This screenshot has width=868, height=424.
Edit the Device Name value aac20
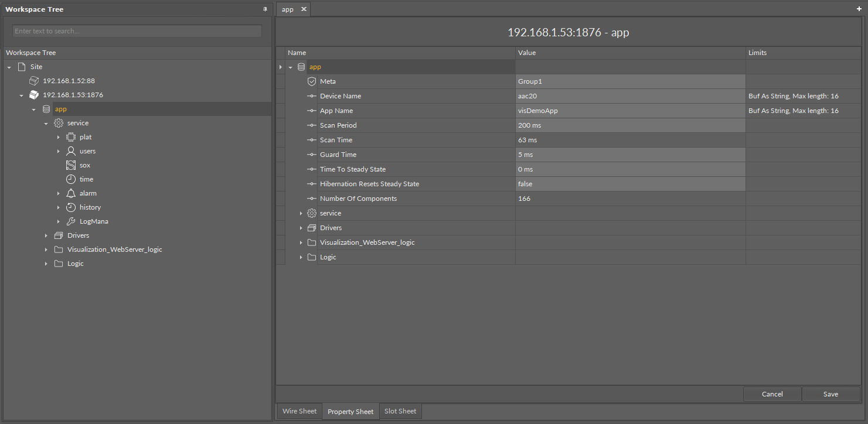pos(631,96)
